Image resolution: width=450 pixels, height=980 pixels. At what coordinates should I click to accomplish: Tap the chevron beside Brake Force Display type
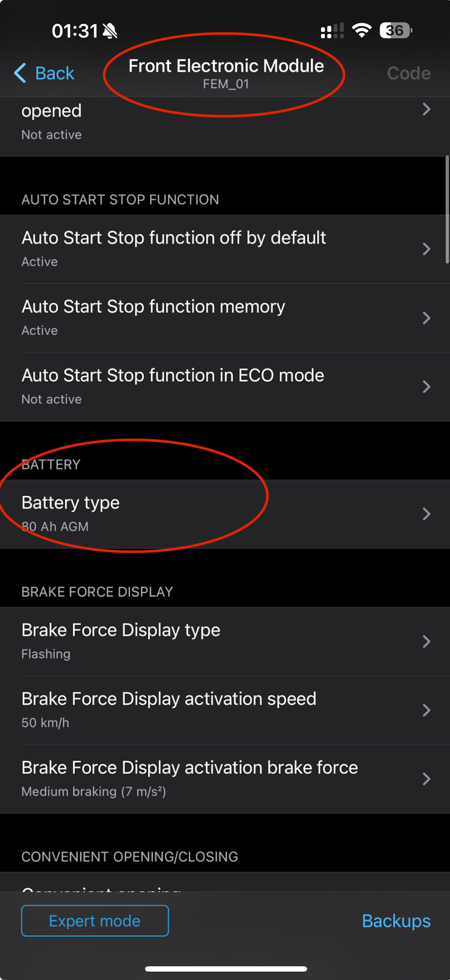coord(427,642)
